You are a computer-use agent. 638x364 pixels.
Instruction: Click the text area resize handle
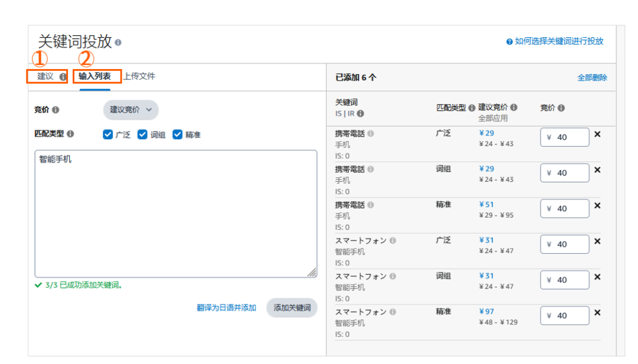[x=312, y=273]
